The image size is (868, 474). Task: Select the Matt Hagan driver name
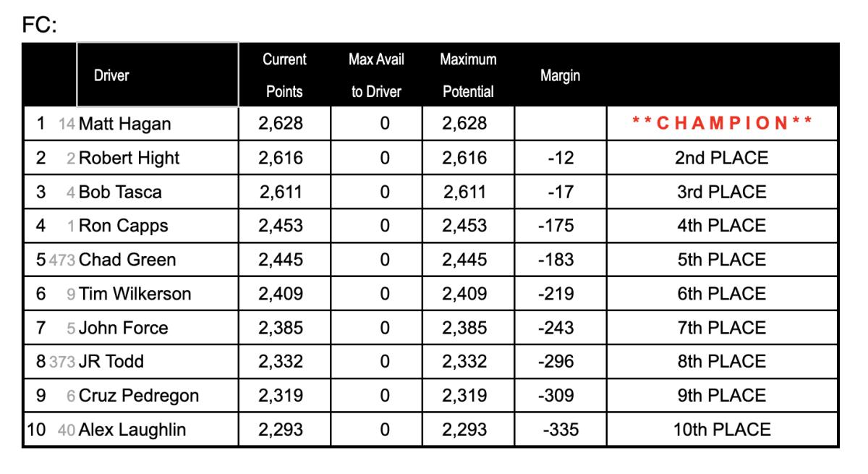point(124,124)
